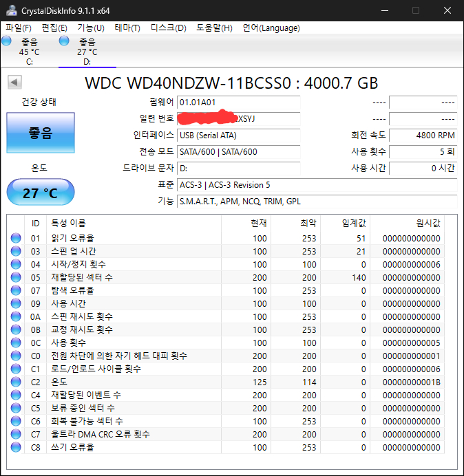Image resolution: width=464 pixels, height=476 pixels.
Task: Click the 드라이브 문자 field D:
Action: click(x=238, y=168)
